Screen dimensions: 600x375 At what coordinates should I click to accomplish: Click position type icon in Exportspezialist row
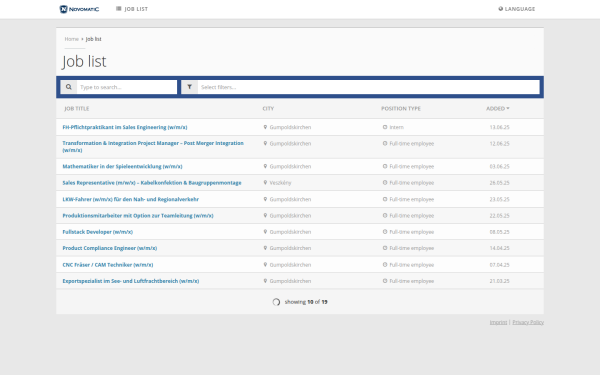click(385, 281)
